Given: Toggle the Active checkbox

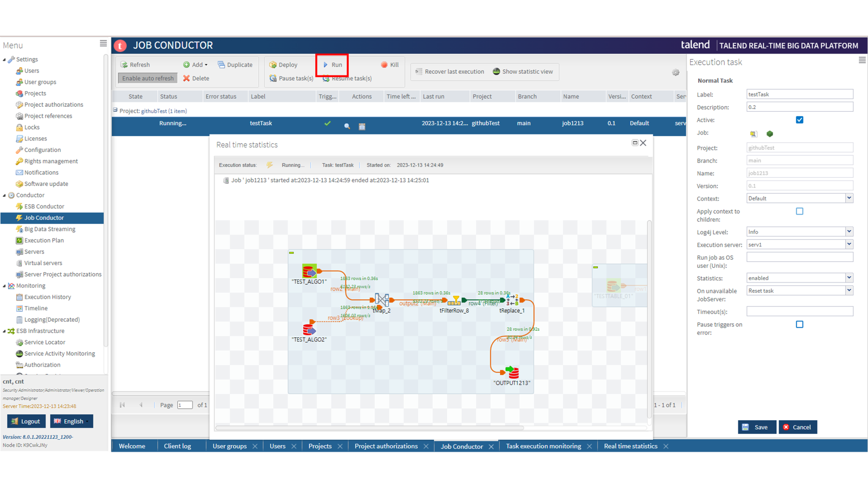Looking at the screenshot, I should (800, 120).
